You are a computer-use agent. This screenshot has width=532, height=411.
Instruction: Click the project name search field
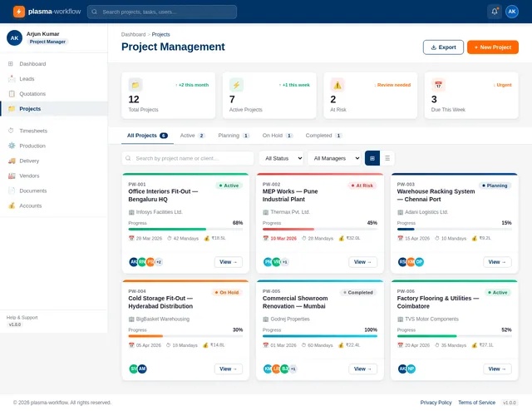[x=188, y=158]
